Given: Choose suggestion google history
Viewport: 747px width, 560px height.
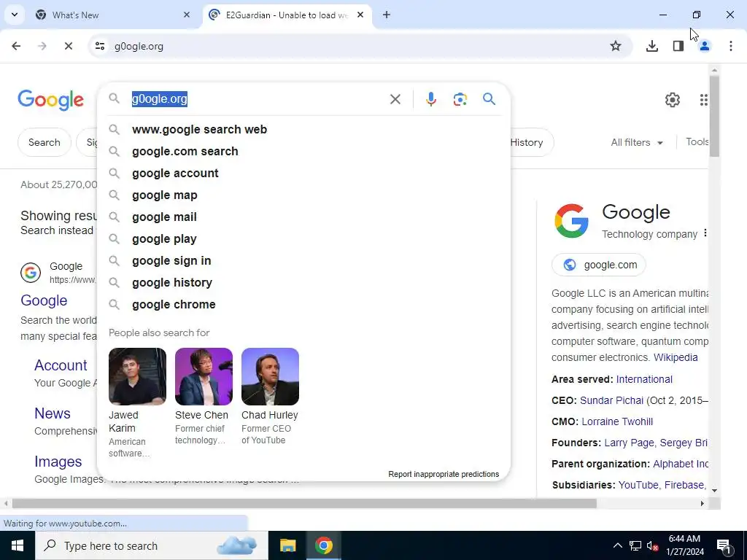Looking at the screenshot, I should [x=304, y=283].
